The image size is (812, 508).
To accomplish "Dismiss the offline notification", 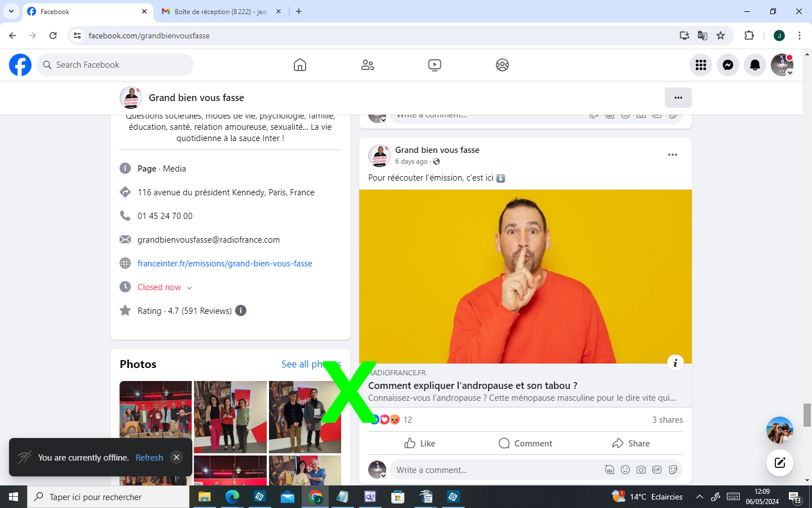I will coord(176,457).
